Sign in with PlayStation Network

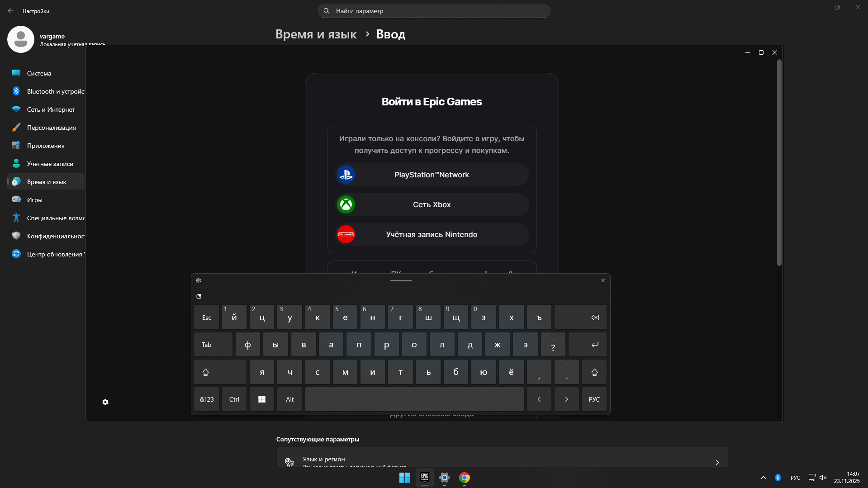tap(432, 175)
